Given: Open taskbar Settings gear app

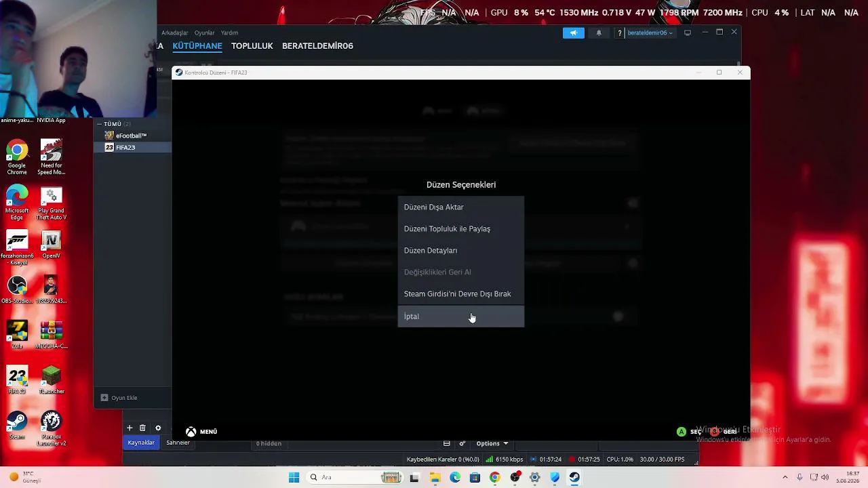Looking at the screenshot, I should coord(535,478).
